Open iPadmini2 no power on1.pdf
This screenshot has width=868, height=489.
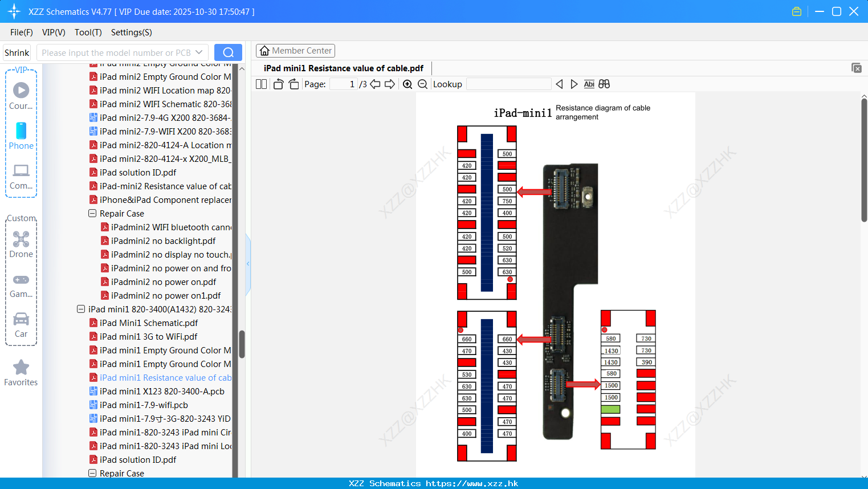coord(161,296)
